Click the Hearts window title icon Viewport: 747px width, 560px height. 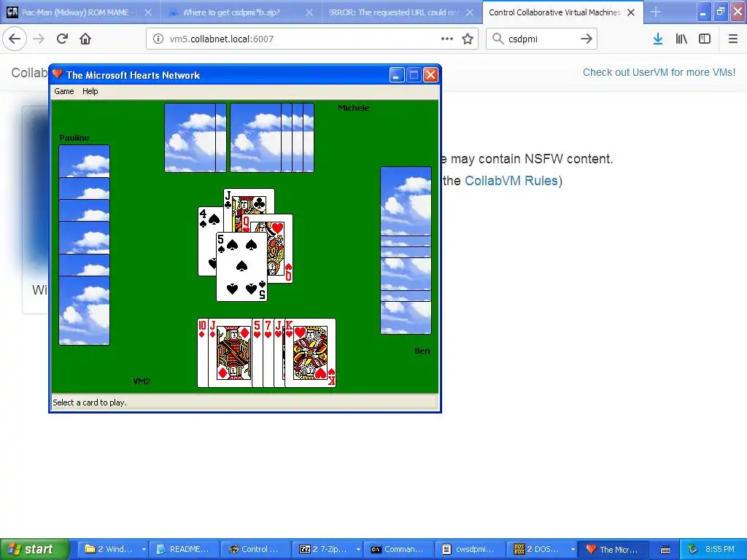(58, 74)
